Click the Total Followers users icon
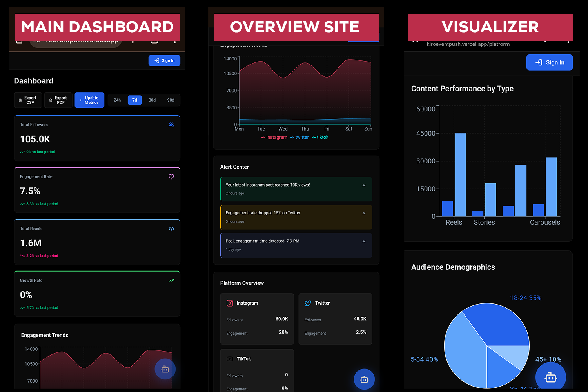This screenshot has height=392, width=588. coord(171,125)
